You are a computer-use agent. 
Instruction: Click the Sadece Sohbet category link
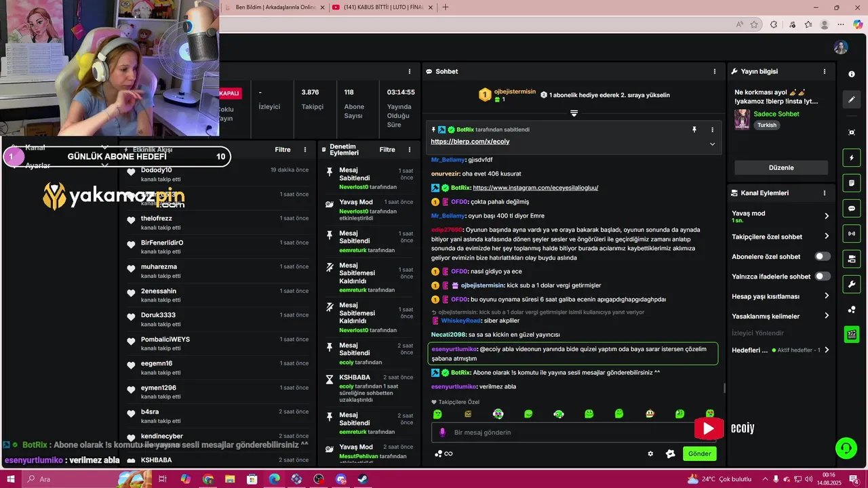click(x=776, y=114)
